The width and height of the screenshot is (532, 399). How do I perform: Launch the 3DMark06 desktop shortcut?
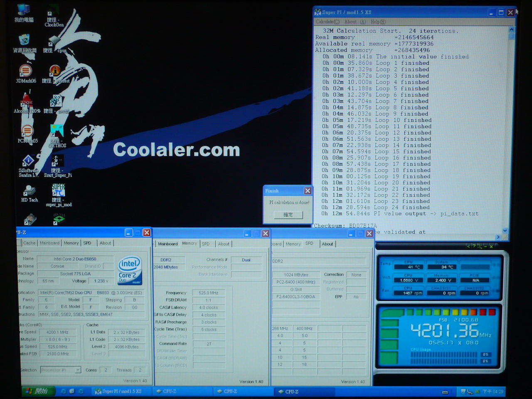26,74
